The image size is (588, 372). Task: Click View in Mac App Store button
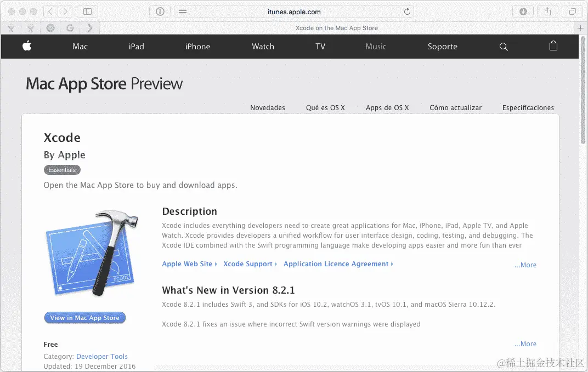pyautogui.click(x=85, y=318)
